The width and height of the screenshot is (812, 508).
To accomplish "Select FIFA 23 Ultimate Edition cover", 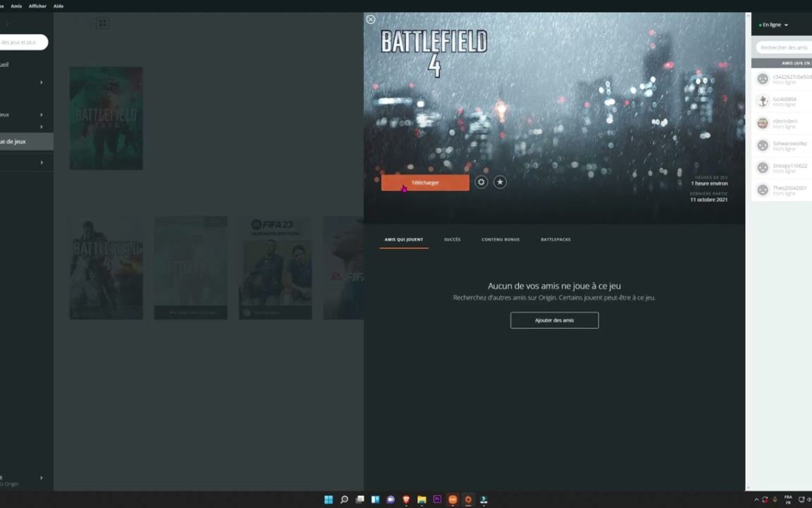I will pos(275,268).
